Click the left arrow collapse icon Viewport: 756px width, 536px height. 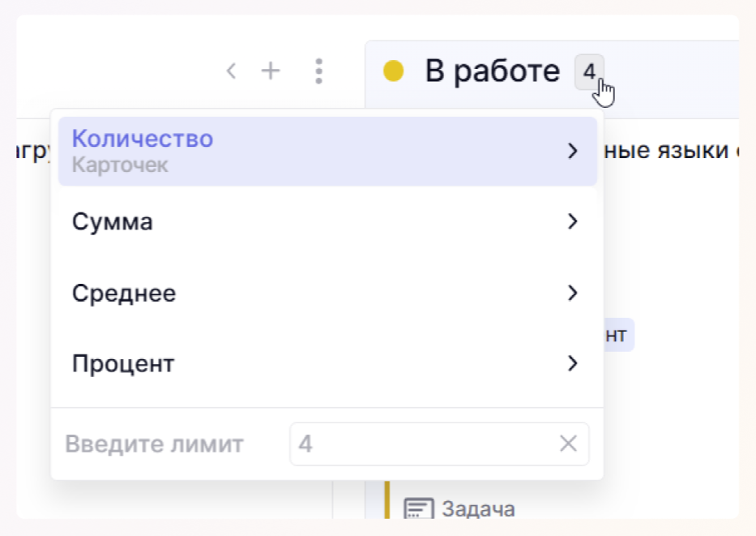(232, 71)
